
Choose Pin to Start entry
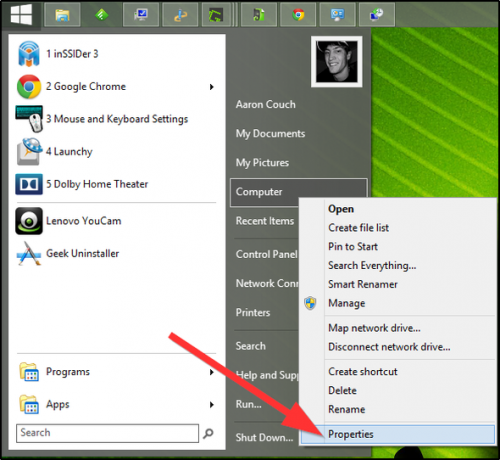pos(353,247)
